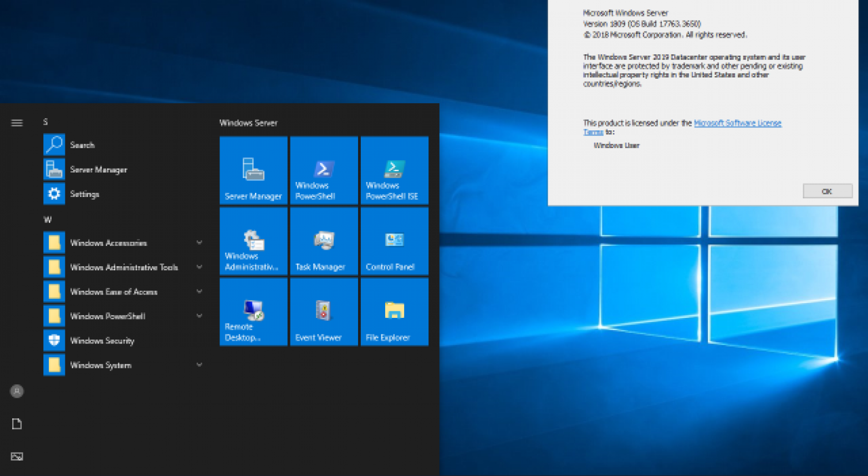Expand Windows Administrative Tools chevron

click(x=200, y=267)
